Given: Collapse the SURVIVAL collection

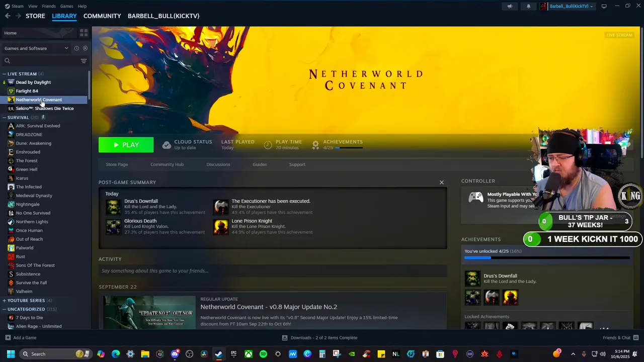Looking at the screenshot, I should pos(4,118).
